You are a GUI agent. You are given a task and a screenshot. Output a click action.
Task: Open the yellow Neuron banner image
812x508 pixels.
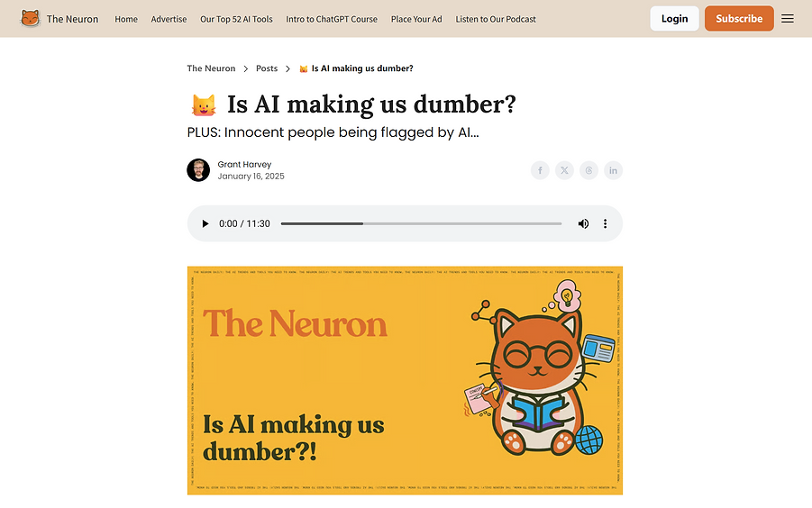click(405, 381)
